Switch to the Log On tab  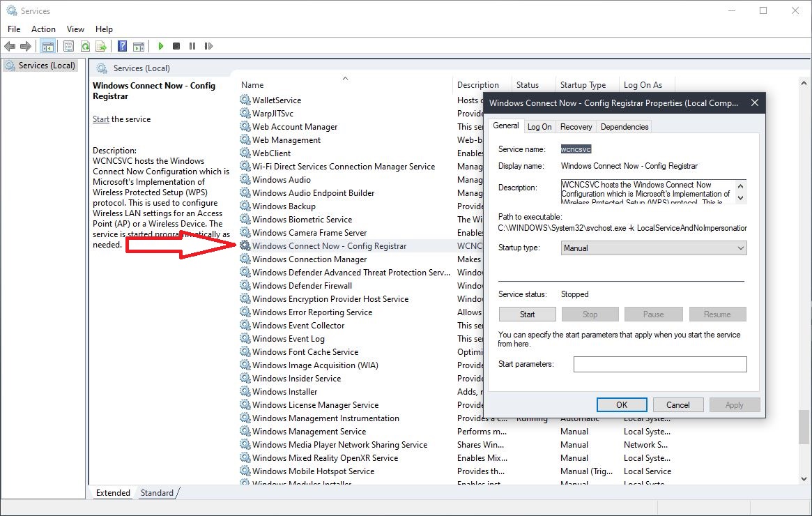click(x=539, y=126)
